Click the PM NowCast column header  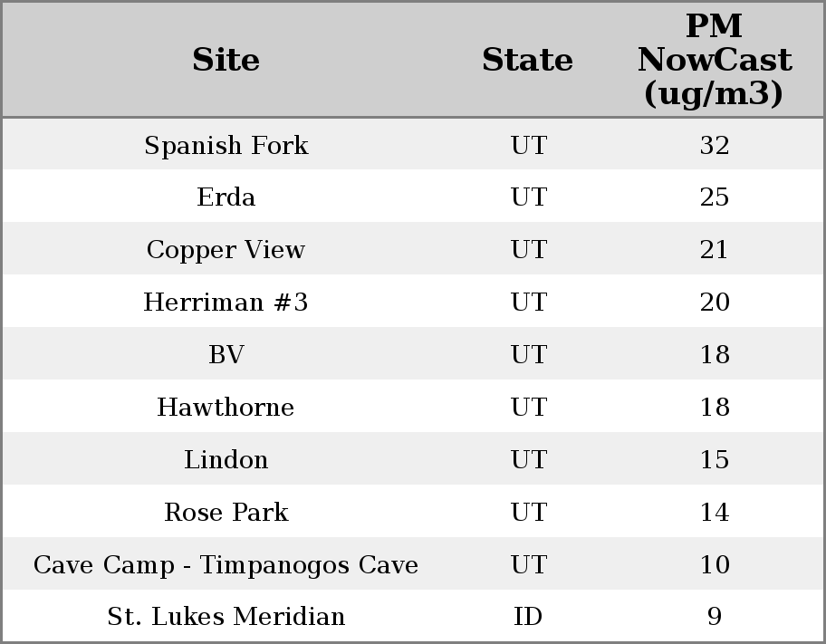point(714,60)
